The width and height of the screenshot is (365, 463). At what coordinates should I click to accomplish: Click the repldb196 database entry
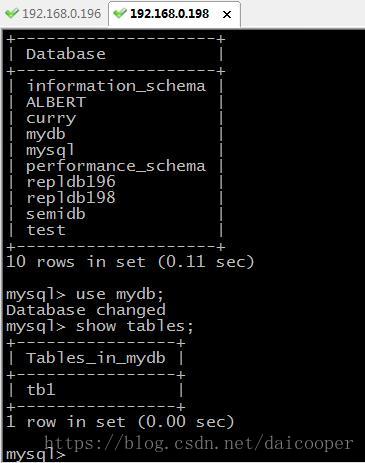(x=71, y=182)
